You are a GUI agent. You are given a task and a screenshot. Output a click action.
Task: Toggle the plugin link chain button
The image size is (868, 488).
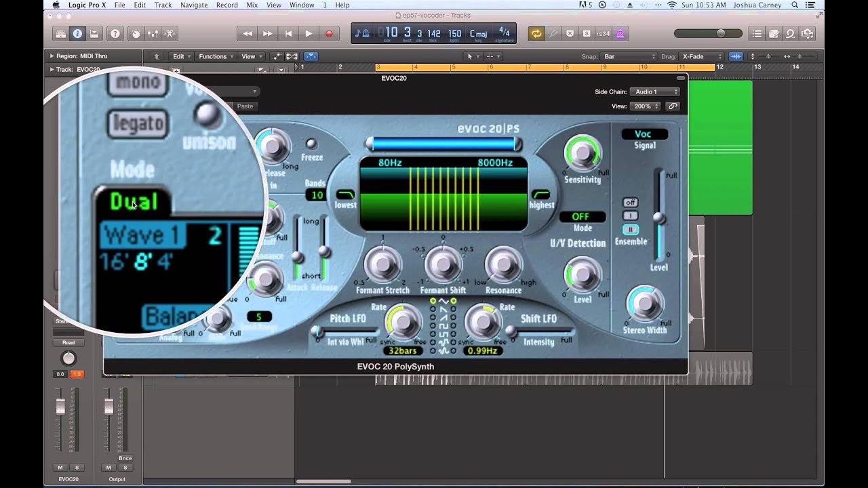pos(673,106)
